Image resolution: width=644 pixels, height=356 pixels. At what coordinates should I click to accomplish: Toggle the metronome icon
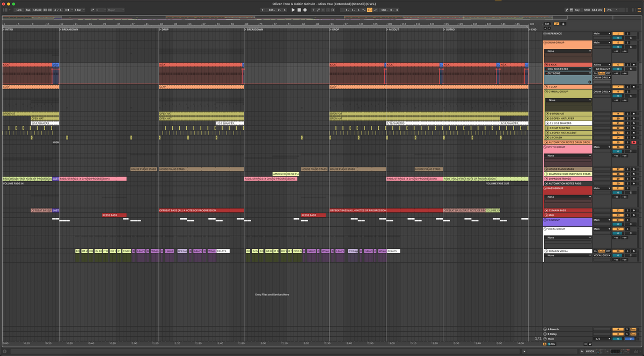point(67,10)
